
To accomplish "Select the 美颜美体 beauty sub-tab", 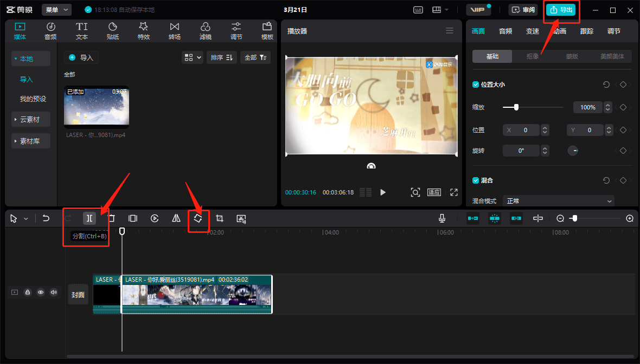I will (612, 56).
